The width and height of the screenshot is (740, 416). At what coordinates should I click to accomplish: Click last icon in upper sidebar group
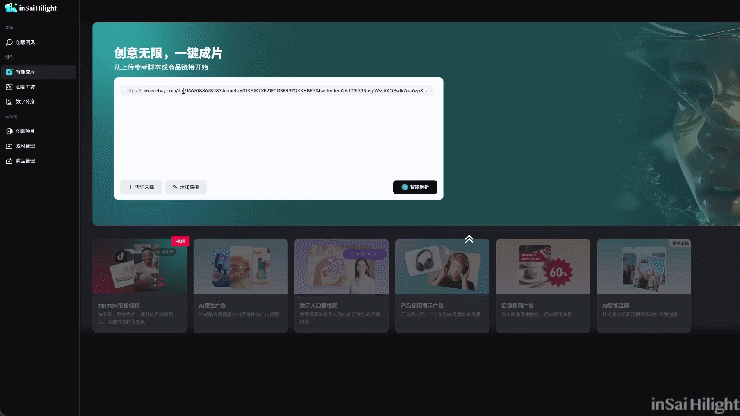click(9, 101)
